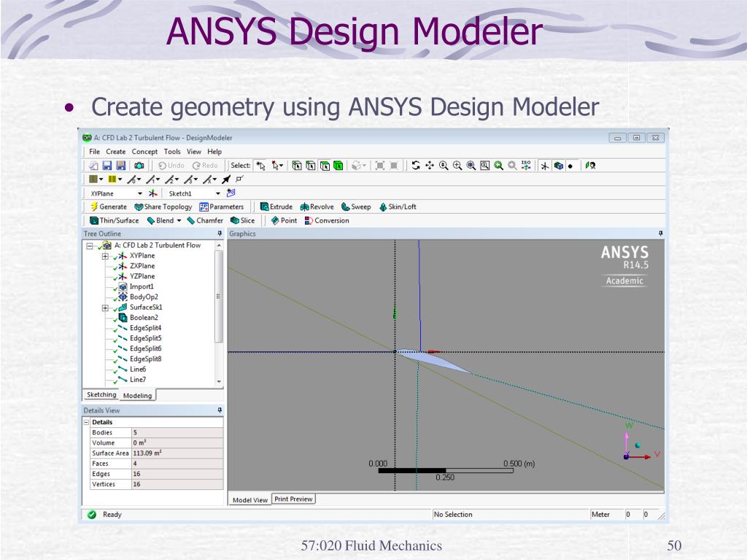
Task: Click the Expand Face Selection icon
Action: click(380, 166)
